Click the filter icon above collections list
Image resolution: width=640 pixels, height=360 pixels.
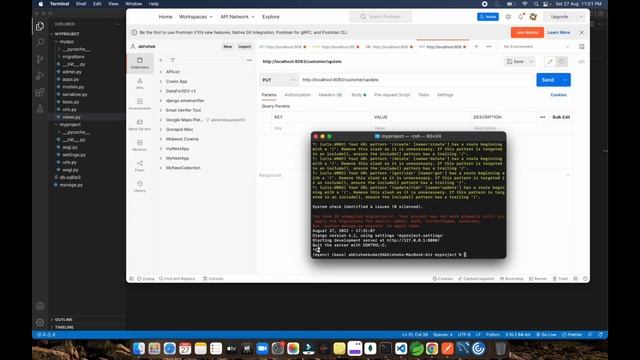tap(173, 60)
